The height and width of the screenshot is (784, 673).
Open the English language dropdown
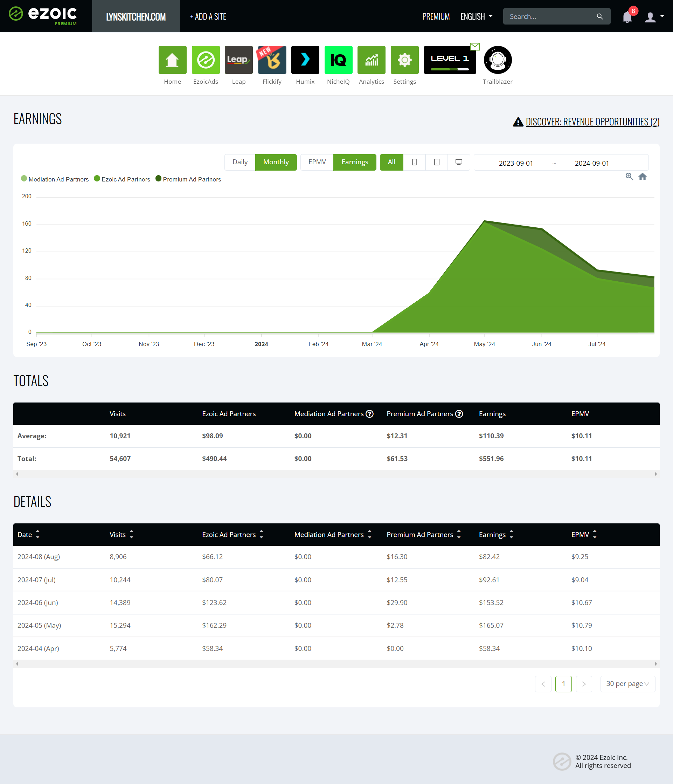pyautogui.click(x=476, y=16)
